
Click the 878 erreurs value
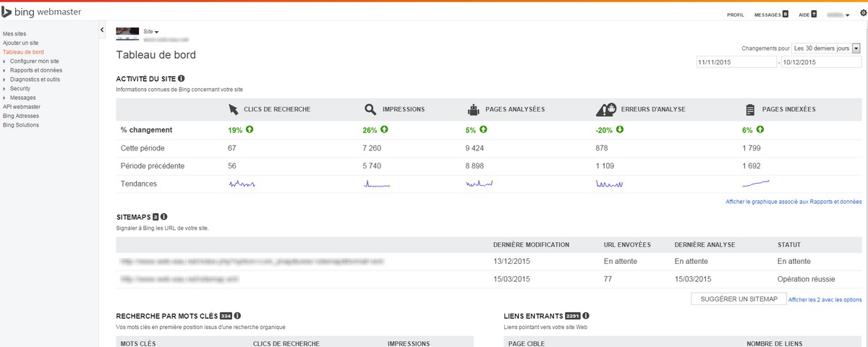coord(603,148)
